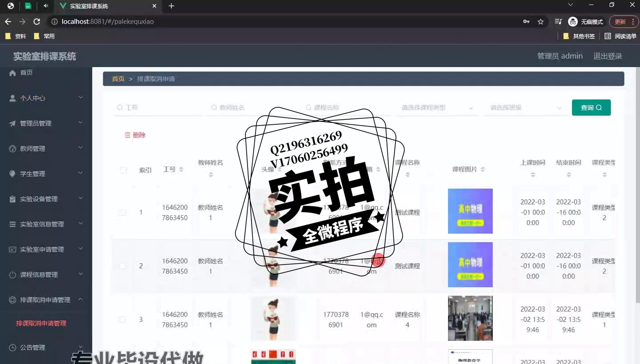Click the 公告管理 sidebar icon

12,348
